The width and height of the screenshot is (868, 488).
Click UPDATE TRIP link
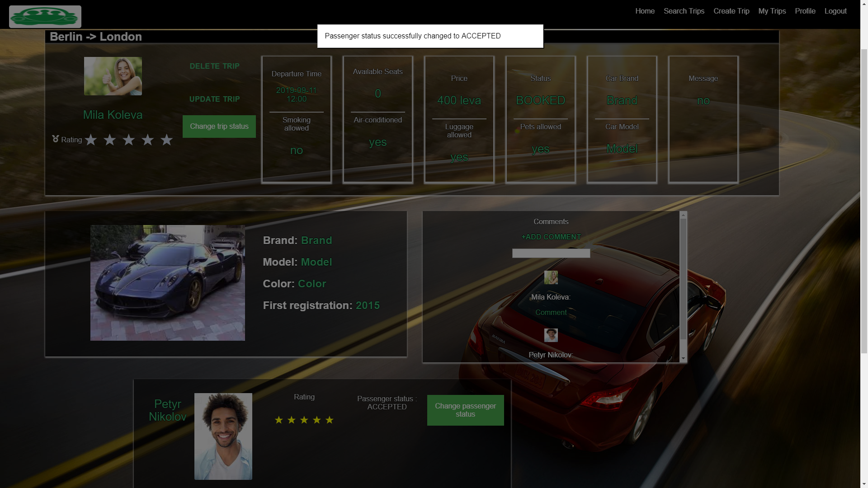[x=215, y=99]
